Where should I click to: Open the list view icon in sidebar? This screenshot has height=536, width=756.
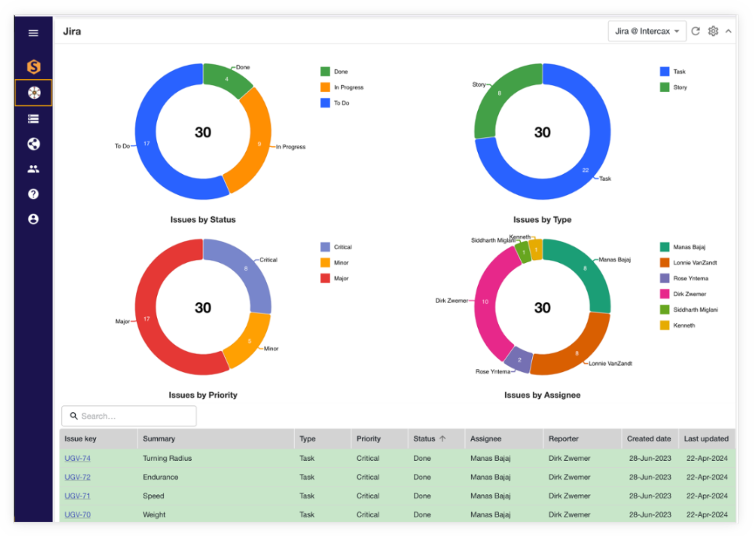[x=33, y=119]
